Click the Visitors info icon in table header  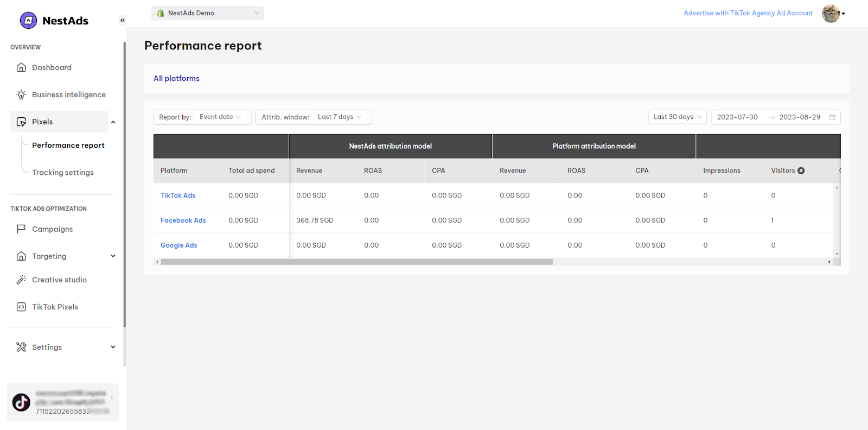pos(801,170)
